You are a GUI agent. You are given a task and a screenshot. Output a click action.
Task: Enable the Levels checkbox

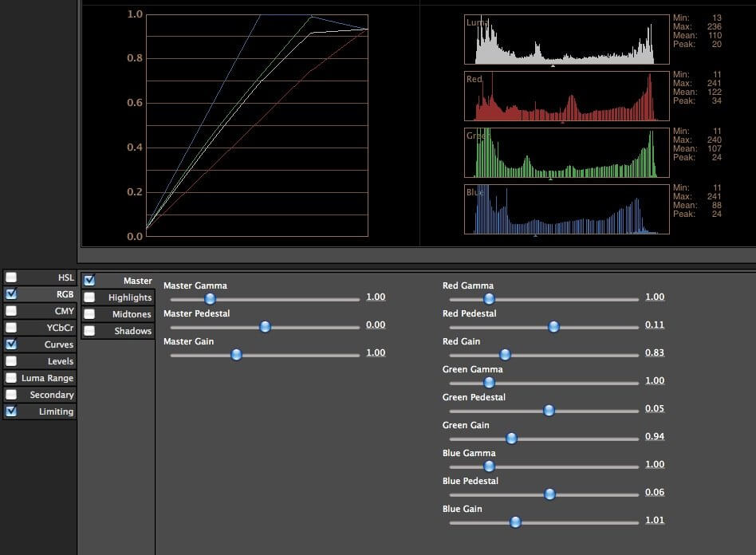point(11,361)
